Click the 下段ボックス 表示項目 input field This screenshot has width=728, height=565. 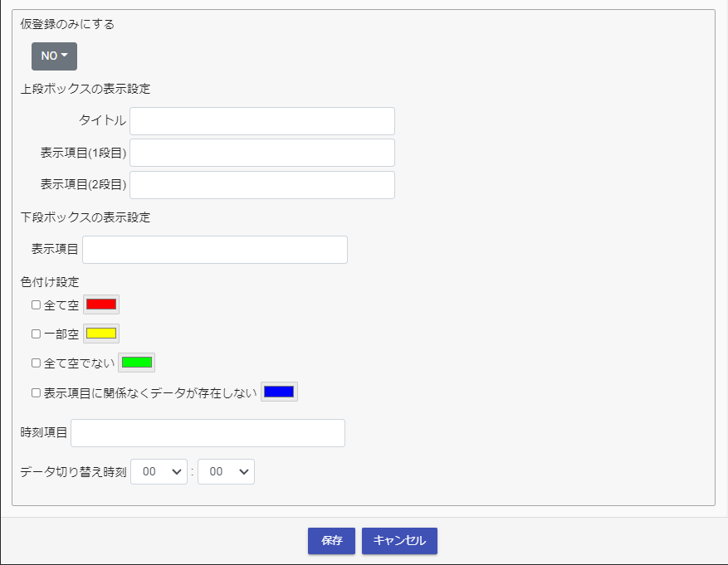coord(214,250)
